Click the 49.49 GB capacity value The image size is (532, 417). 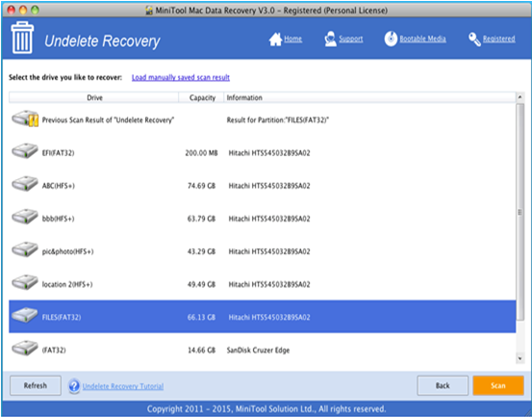tap(201, 284)
